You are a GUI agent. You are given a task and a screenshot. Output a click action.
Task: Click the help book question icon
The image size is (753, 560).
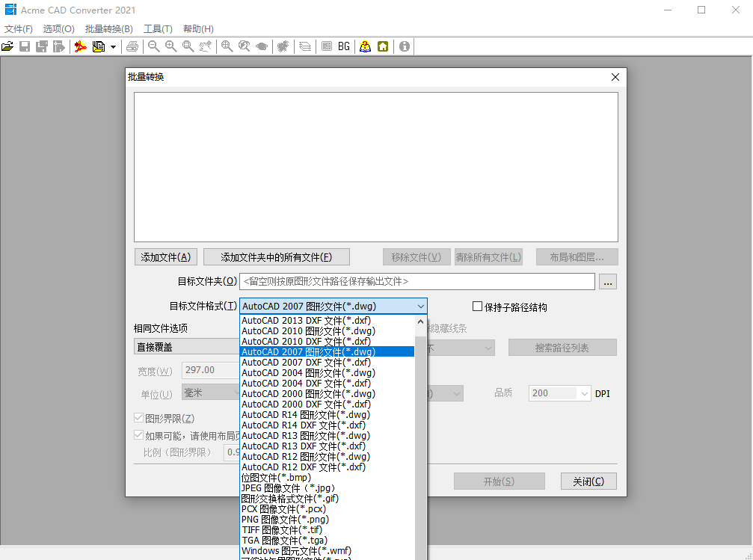[x=366, y=46]
